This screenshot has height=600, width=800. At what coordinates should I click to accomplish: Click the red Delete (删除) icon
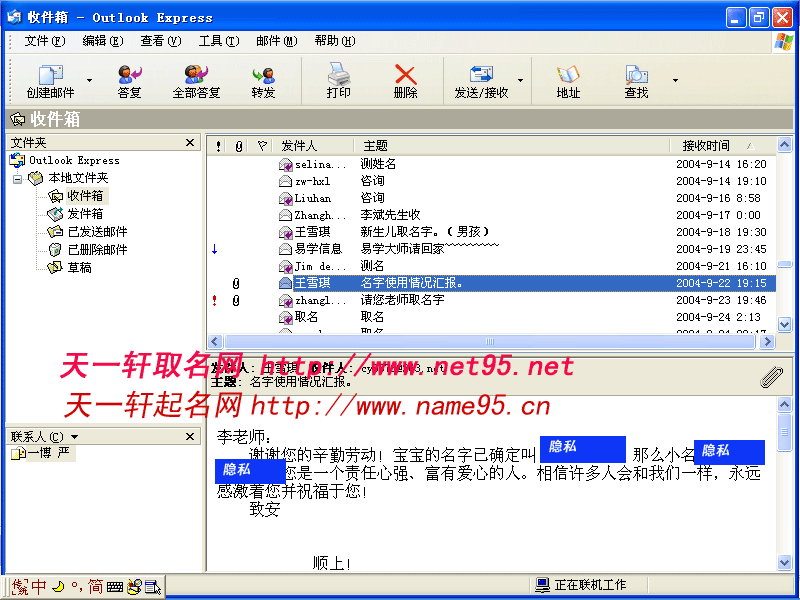[405, 77]
